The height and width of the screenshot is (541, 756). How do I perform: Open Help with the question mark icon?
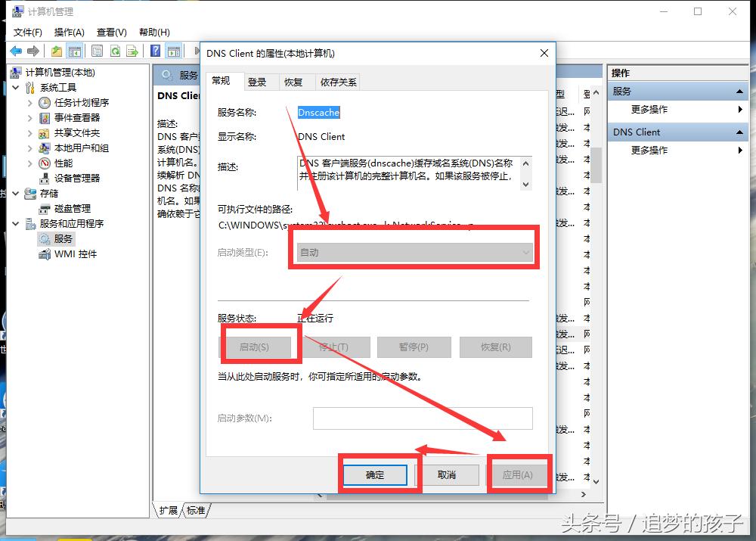tap(155, 51)
